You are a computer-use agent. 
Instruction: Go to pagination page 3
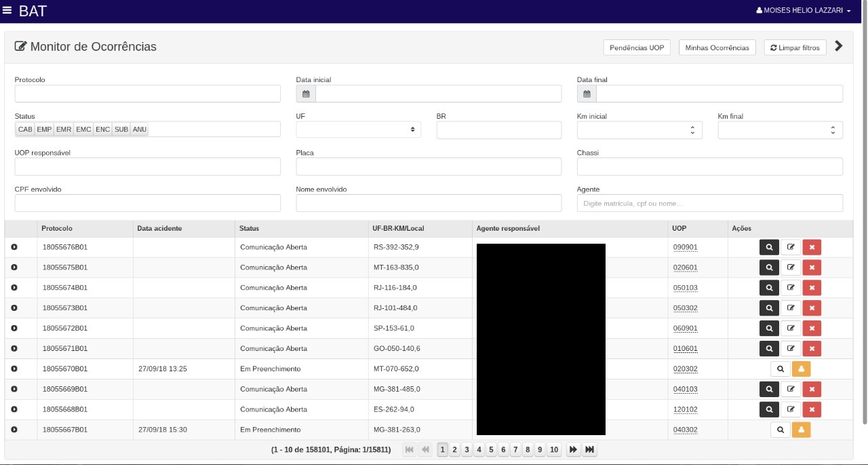pos(467,449)
